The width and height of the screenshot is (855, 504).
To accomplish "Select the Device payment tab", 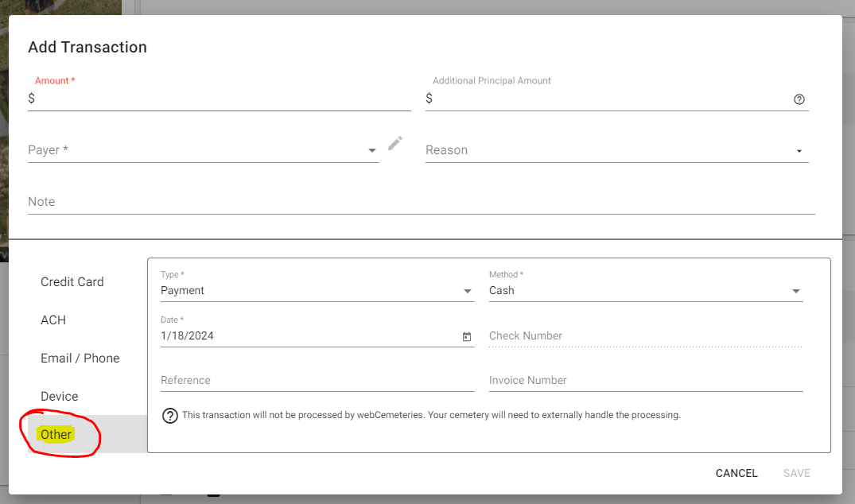I will pyautogui.click(x=60, y=397).
